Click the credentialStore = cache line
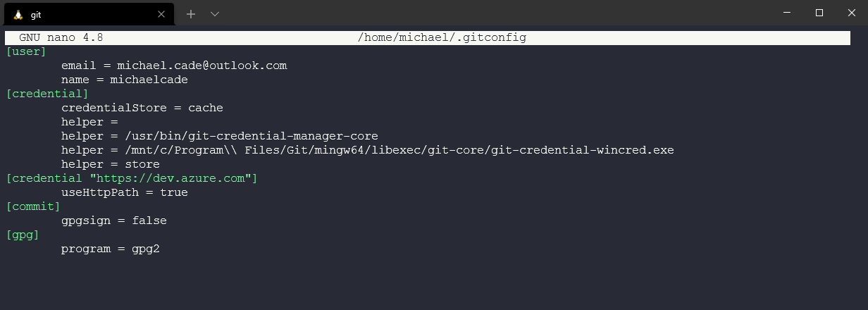 (x=142, y=108)
